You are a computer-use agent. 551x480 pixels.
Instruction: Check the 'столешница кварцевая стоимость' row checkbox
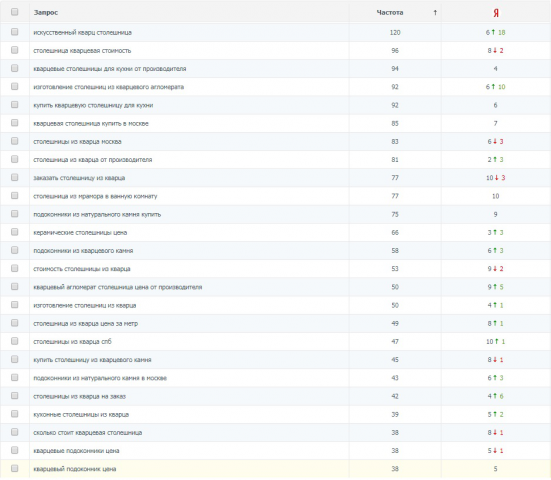click(x=14, y=50)
